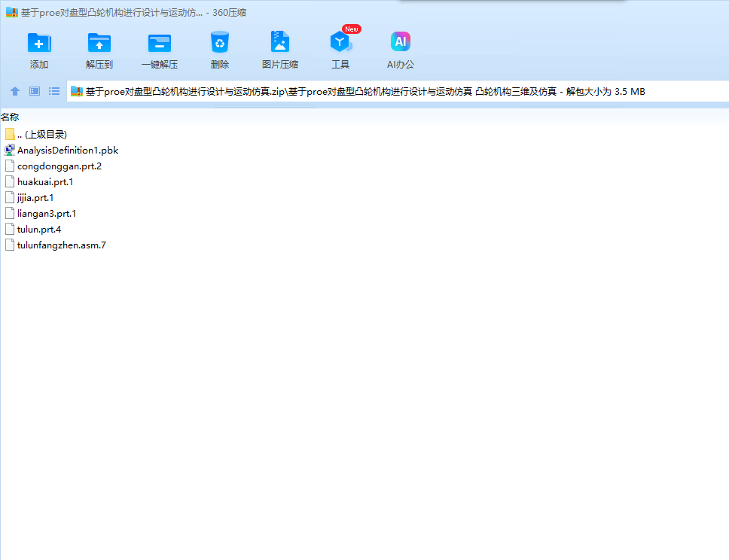Click the parent directory folder icon
Viewport: 729px width, 560px height.
click(x=10, y=134)
